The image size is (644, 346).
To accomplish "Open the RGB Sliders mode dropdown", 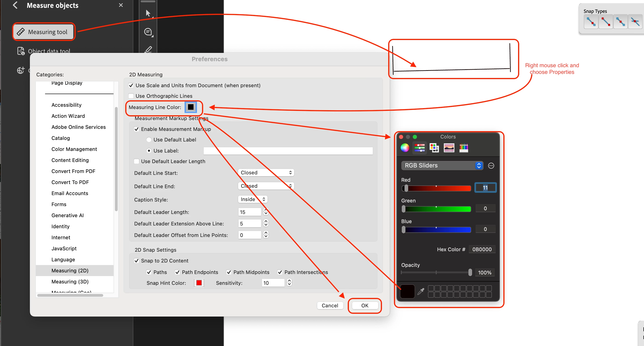I will (x=442, y=166).
